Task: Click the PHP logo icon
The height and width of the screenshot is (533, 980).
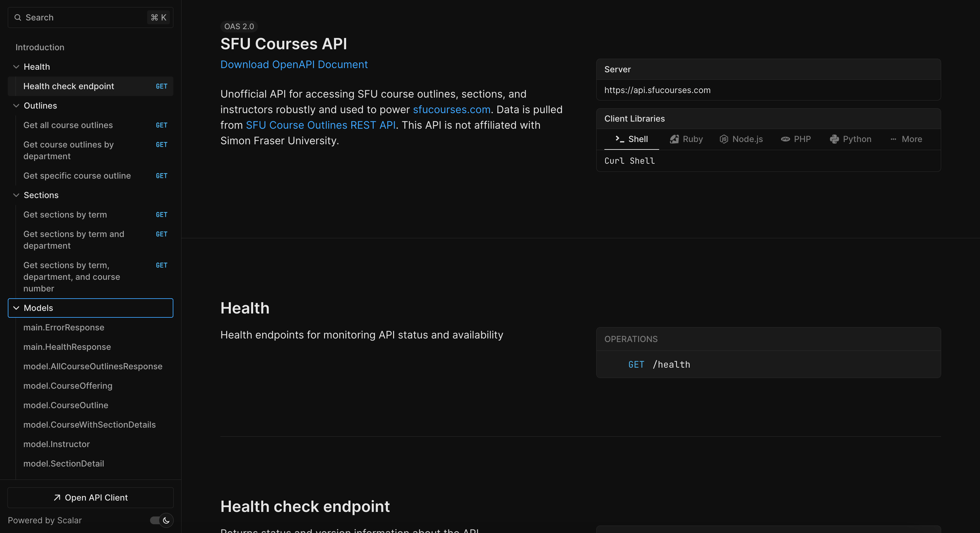Action: point(785,139)
